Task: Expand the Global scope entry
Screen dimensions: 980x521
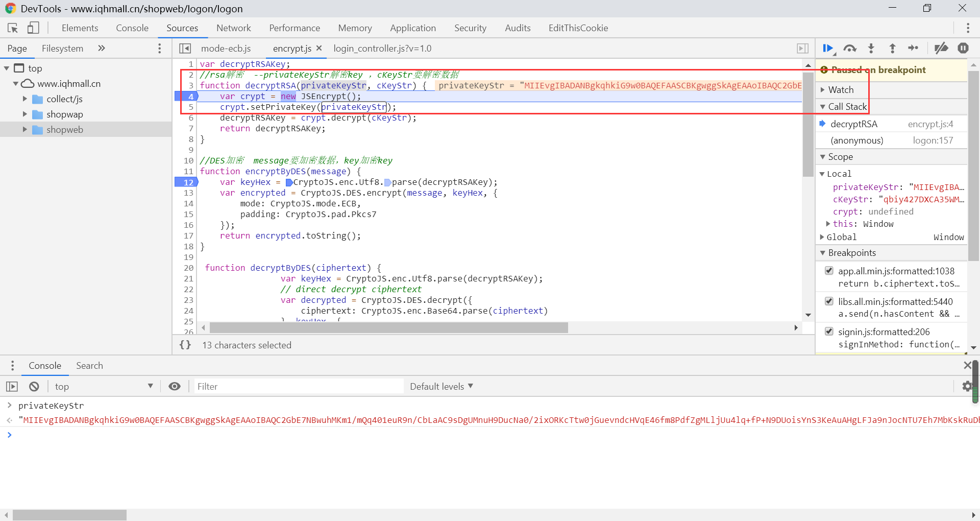Action: pyautogui.click(x=822, y=237)
